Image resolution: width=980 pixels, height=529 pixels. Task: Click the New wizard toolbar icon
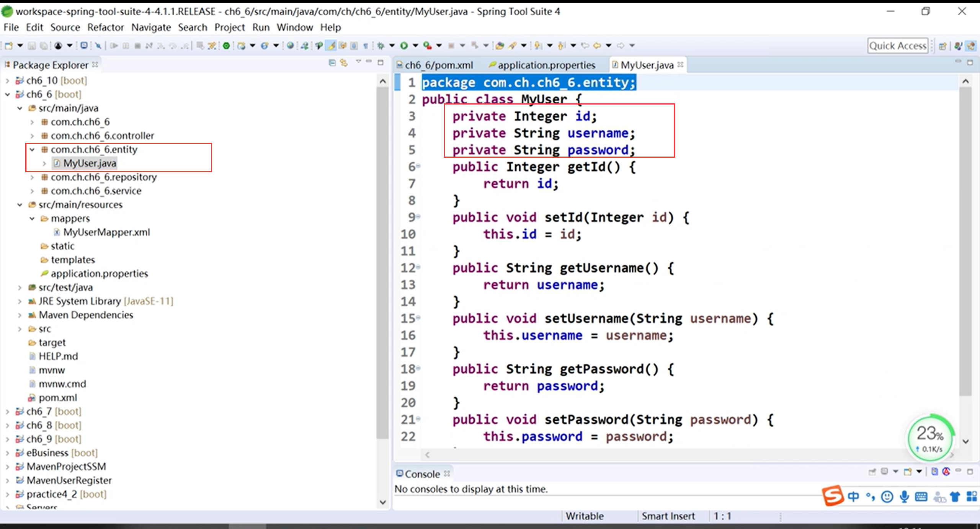(8, 46)
